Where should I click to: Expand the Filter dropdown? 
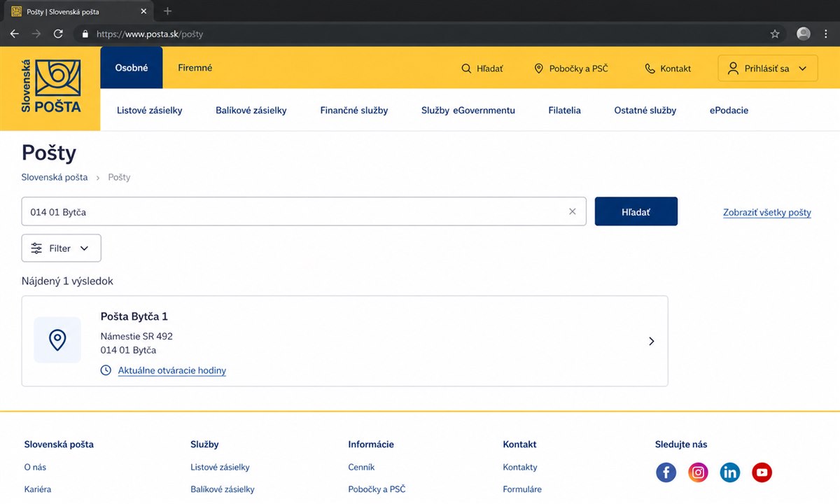pos(62,248)
